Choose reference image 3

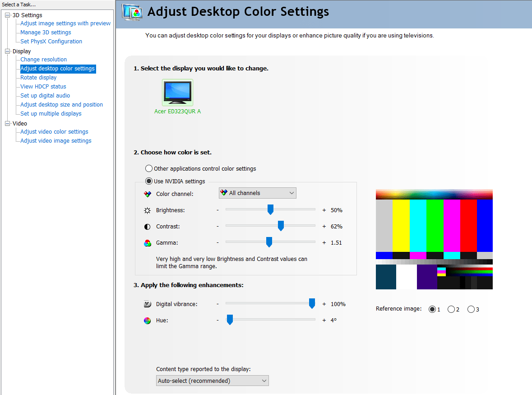tap(471, 309)
